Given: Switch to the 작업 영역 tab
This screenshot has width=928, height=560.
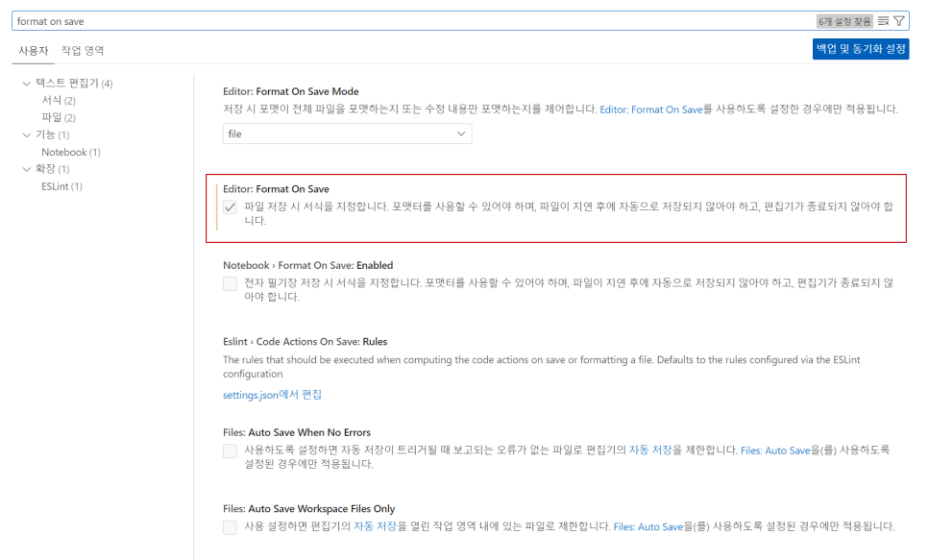Looking at the screenshot, I should coord(83,51).
